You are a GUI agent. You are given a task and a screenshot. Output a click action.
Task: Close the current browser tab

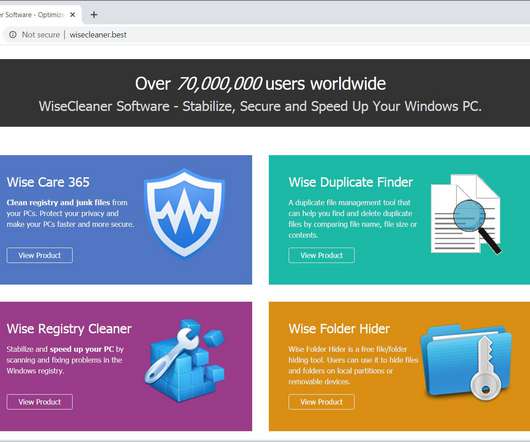point(72,15)
